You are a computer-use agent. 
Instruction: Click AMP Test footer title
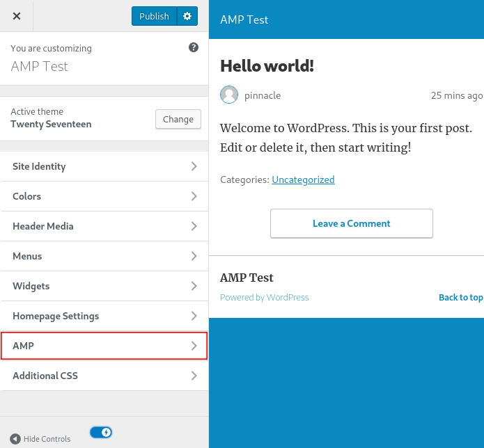[247, 278]
